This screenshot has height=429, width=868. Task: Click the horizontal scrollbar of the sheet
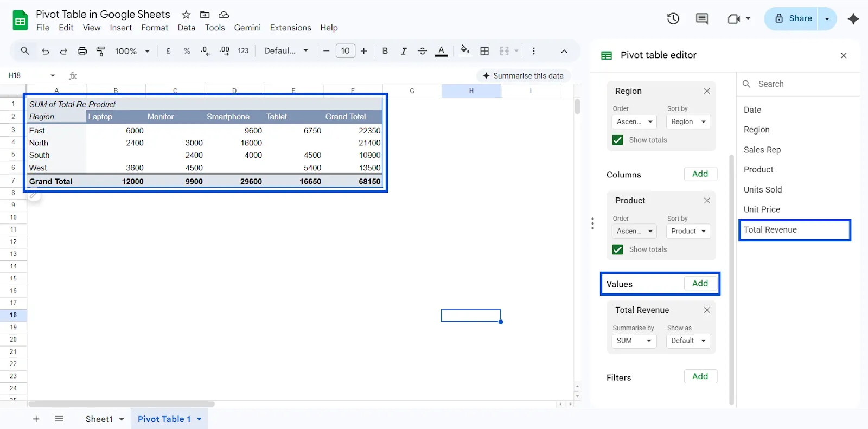click(122, 404)
